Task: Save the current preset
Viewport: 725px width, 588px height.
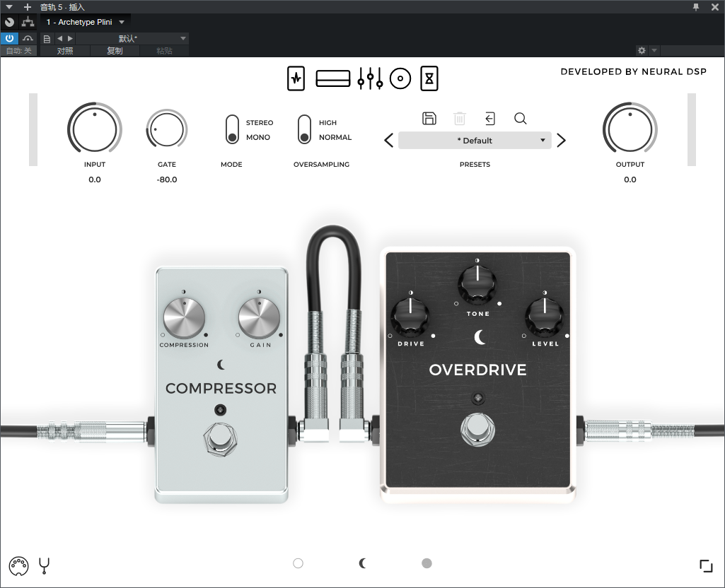Action: [429, 119]
